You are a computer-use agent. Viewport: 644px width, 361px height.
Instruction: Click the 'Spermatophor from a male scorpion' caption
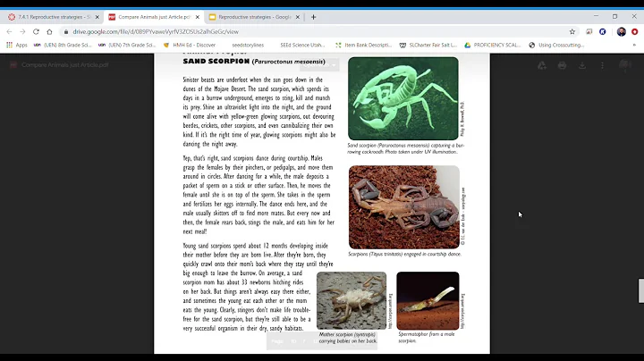pyautogui.click(x=427, y=337)
